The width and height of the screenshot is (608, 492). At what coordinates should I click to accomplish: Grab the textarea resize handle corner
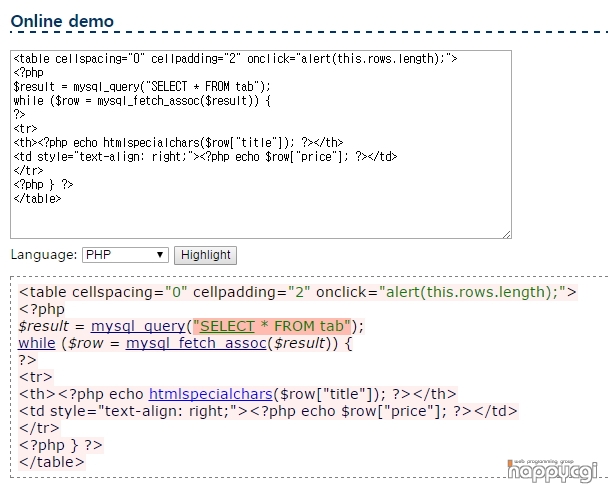[x=506, y=234]
